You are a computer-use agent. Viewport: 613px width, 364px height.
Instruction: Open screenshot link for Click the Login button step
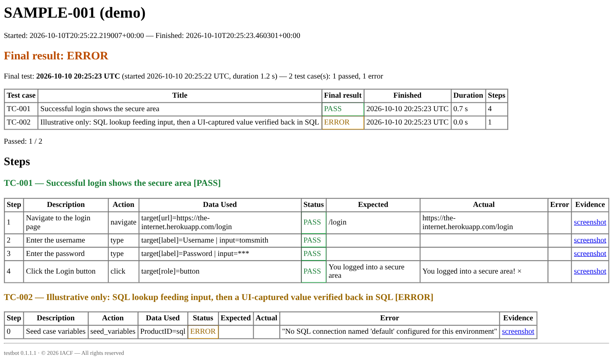coord(590,271)
